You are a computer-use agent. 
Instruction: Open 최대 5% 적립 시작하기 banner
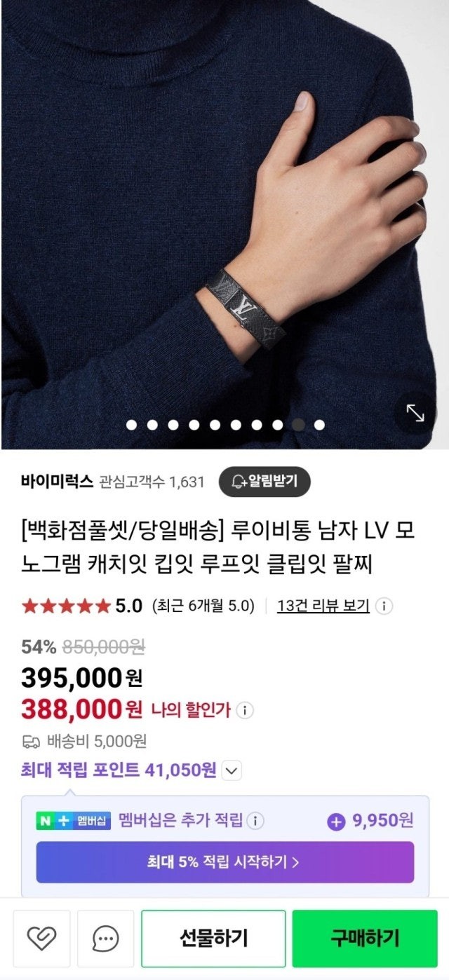click(x=225, y=862)
